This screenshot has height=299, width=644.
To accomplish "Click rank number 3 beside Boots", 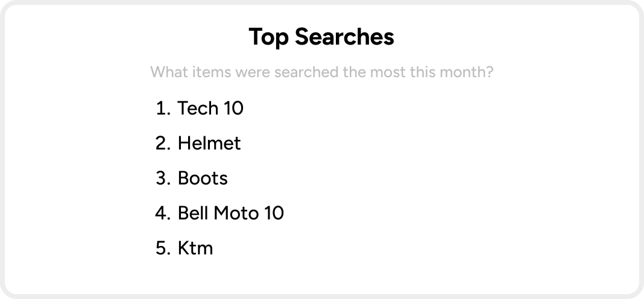I will point(163,178).
